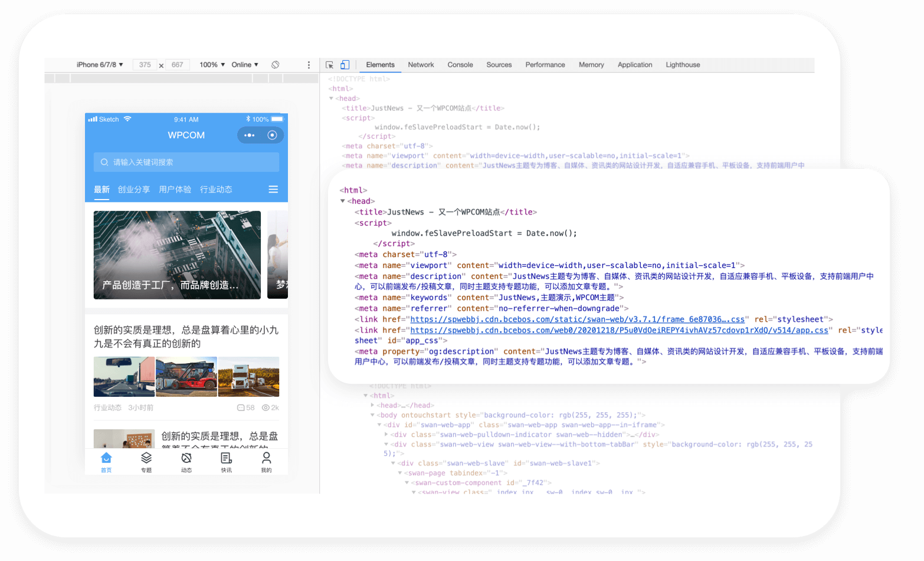Viewport: 924px width, 561px height.
Task: Select the meta name referrer line
Action: 492,309
